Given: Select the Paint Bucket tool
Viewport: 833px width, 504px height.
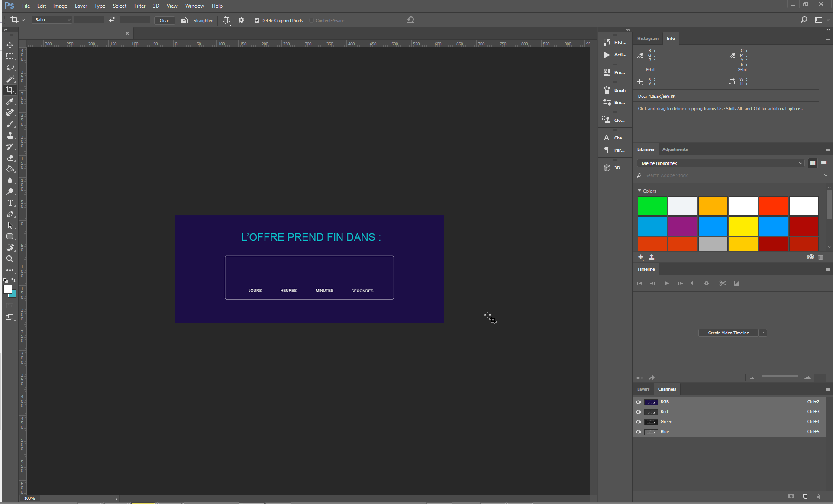Looking at the screenshot, I should point(10,169).
